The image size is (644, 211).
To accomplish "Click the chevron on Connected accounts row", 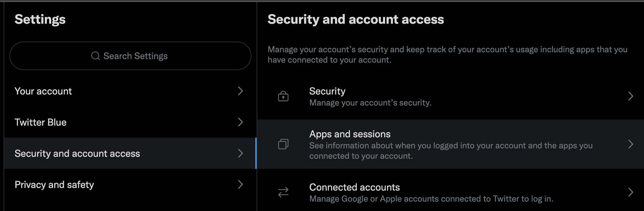I will [631, 192].
